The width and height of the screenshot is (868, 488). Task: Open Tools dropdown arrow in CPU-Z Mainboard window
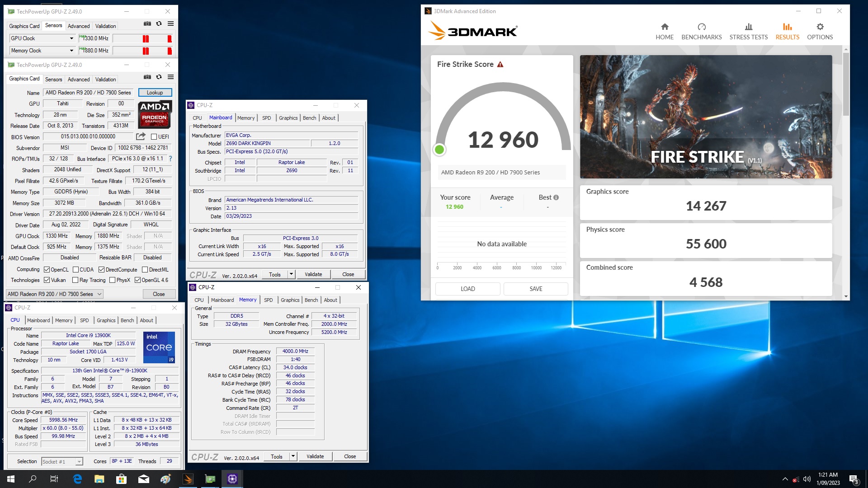291,274
